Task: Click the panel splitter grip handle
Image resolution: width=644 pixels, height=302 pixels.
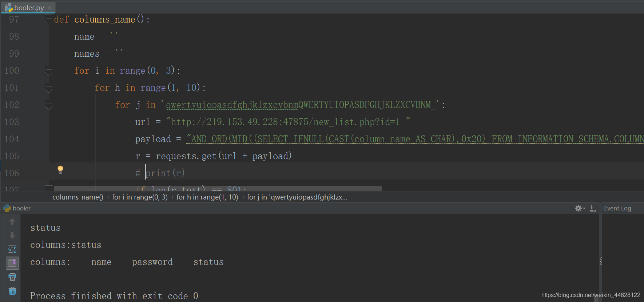Action: tap(601, 261)
